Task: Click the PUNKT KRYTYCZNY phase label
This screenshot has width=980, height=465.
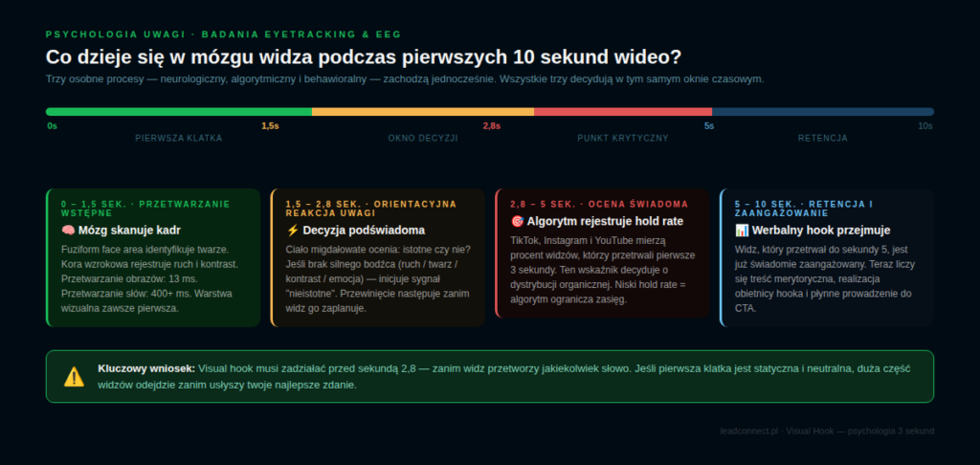Action: point(622,138)
